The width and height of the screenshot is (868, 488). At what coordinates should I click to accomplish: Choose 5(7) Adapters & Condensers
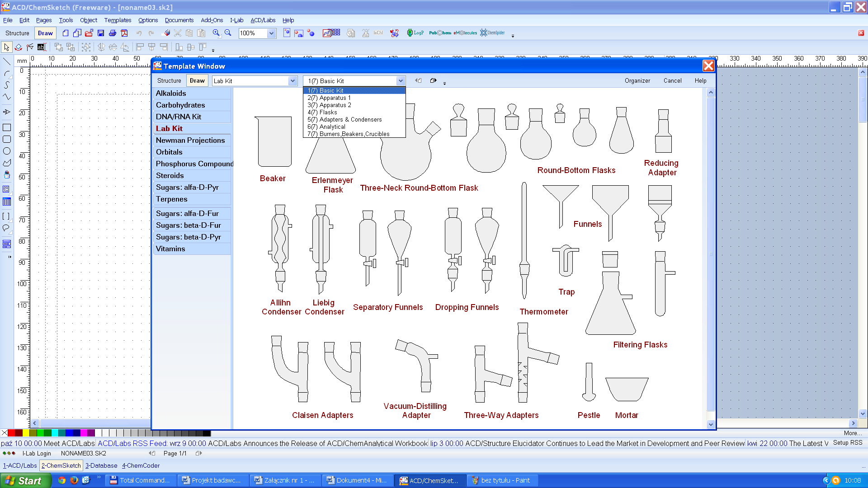point(354,119)
